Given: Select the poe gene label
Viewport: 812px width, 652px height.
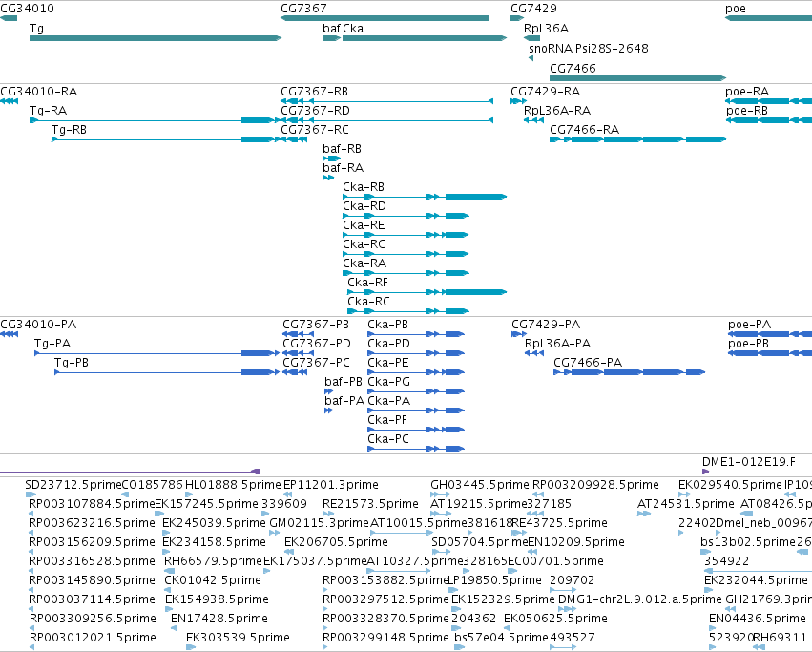Looking at the screenshot, I should click(x=736, y=9).
